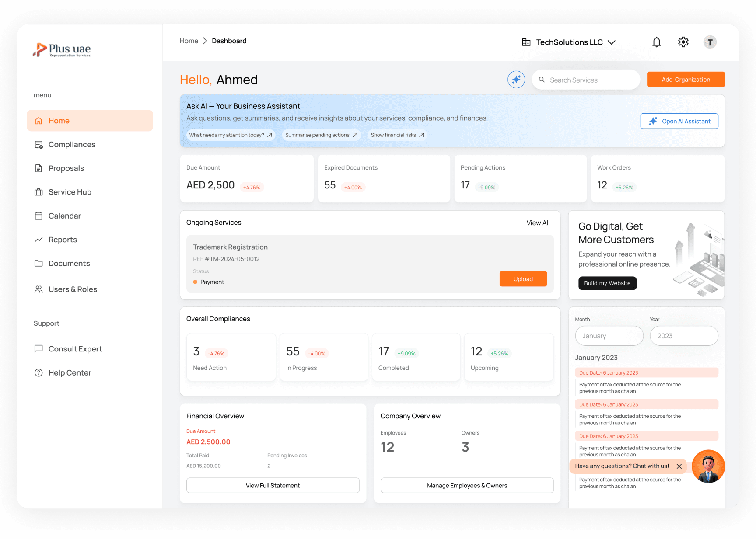This screenshot has width=756, height=539.
Task: Click the chat assistant avatar
Action: pos(708,466)
